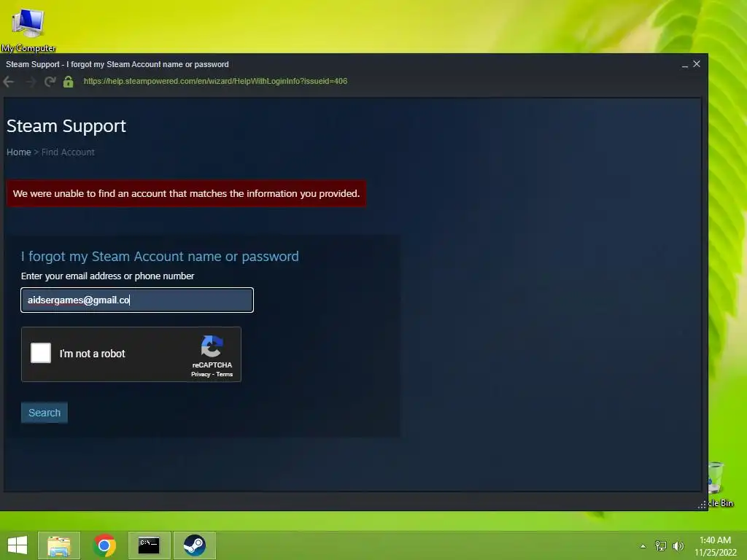The width and height of the screenshot is (747, 560).
Task: Open the reCAPTCHA Privacy link
Action: (201, 374)
